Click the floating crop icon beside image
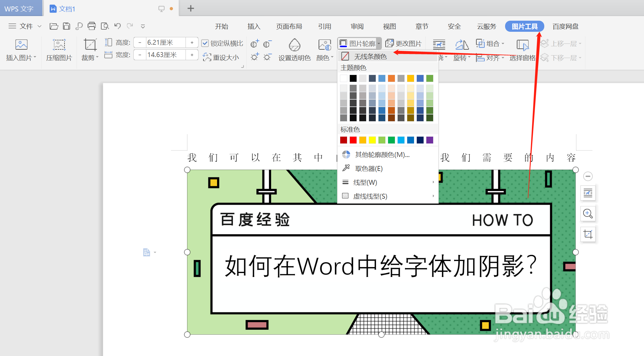The image size is (644, 356). (588, 234)
